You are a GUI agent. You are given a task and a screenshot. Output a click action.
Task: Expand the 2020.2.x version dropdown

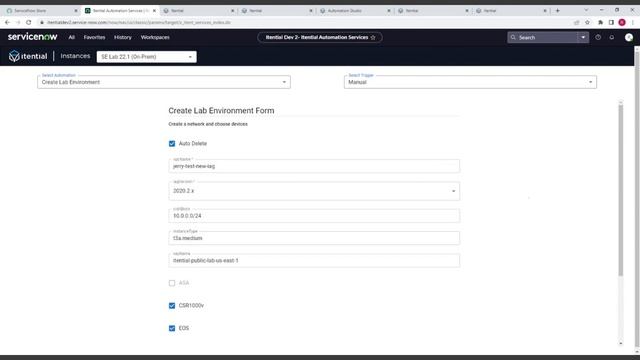point(314,191)
